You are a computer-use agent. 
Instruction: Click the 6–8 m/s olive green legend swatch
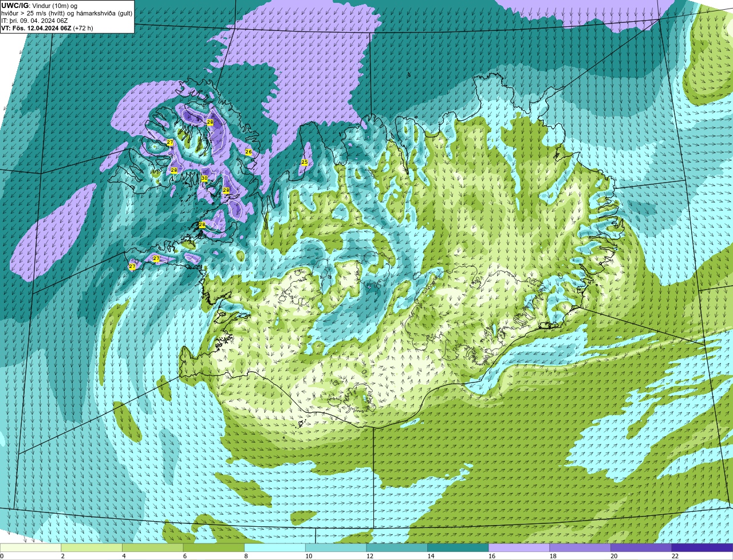pyautogui.click(x=214, y=547)
